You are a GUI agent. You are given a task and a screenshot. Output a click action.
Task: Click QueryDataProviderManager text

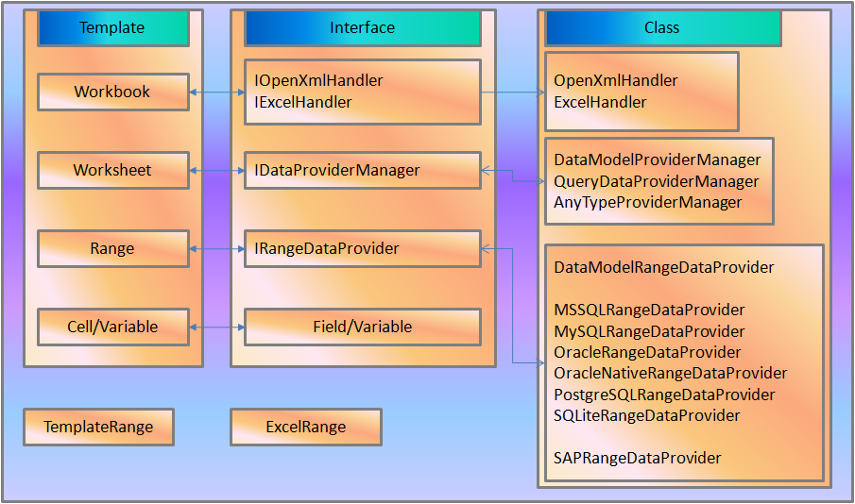pyautogui.click(x=656, y=181)
